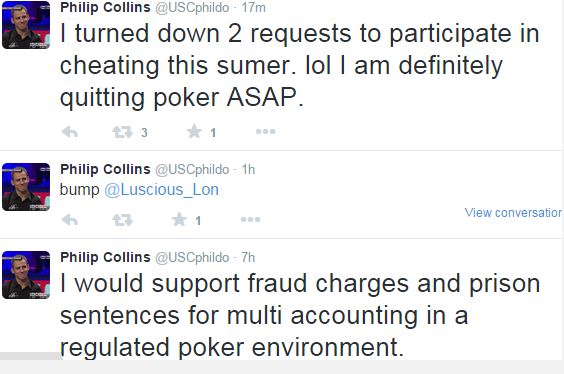Click the horizontal scrollbar thumb at the bottom
The width and height of the screenshot is (564, 374).
[x=31, y=356]
